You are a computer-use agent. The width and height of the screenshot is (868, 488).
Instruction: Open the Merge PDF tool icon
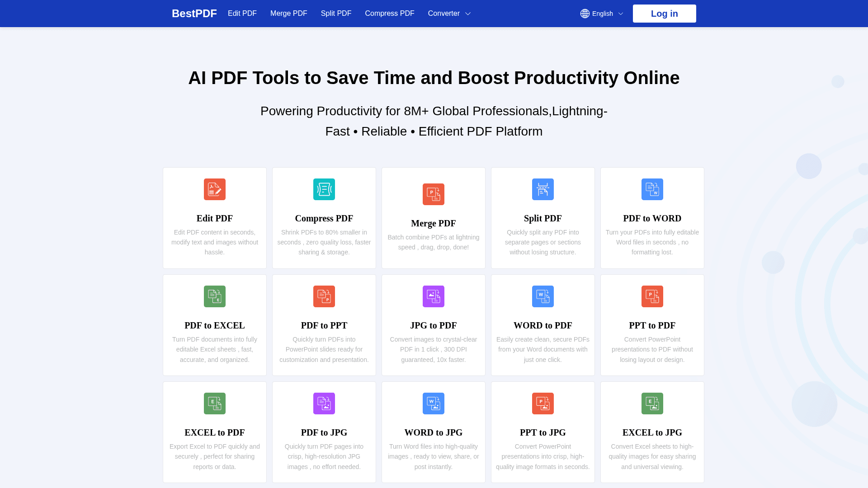pos(433,194)
